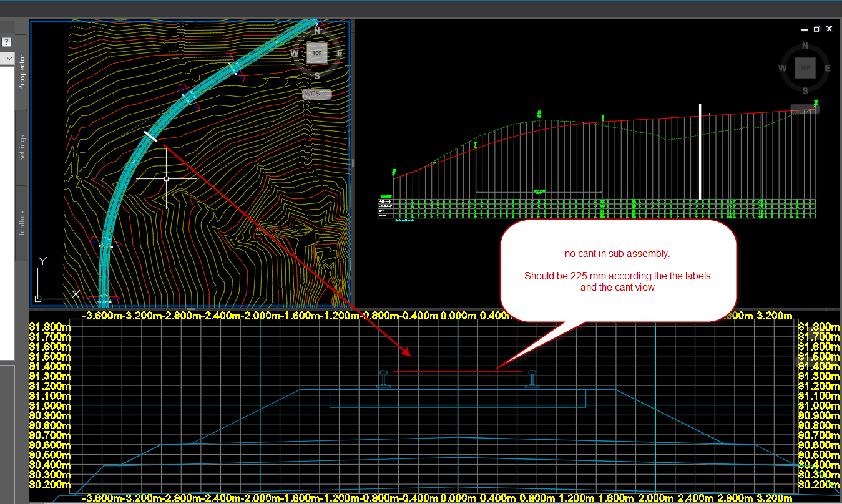Viewport: 842px width, 504px height.
Task: Click the TOP face on the right ViewCube
Action: pos(805,68)
